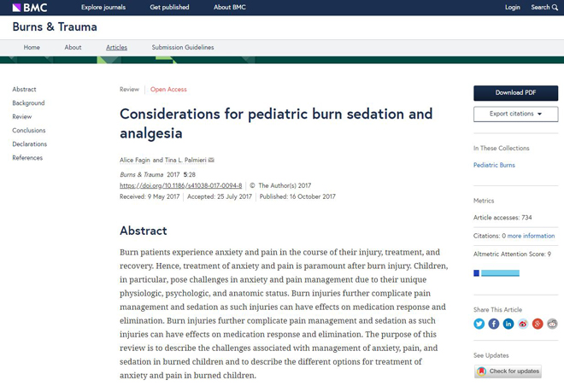Image resolution: width=564 pixels, height=392 pixels.
Task: Open the article DOI link
Action: (x=181, y=185)
